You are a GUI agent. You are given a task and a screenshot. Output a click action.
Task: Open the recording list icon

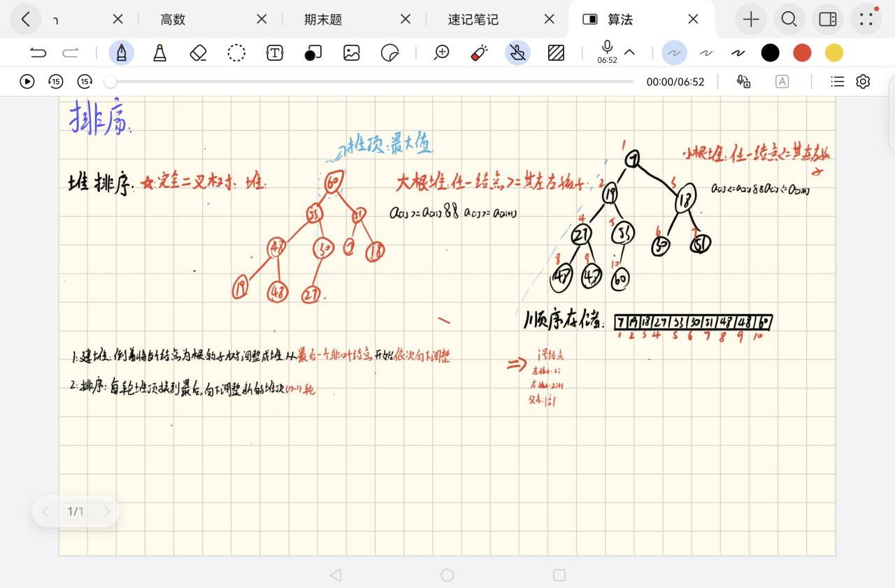coord(838,82)
